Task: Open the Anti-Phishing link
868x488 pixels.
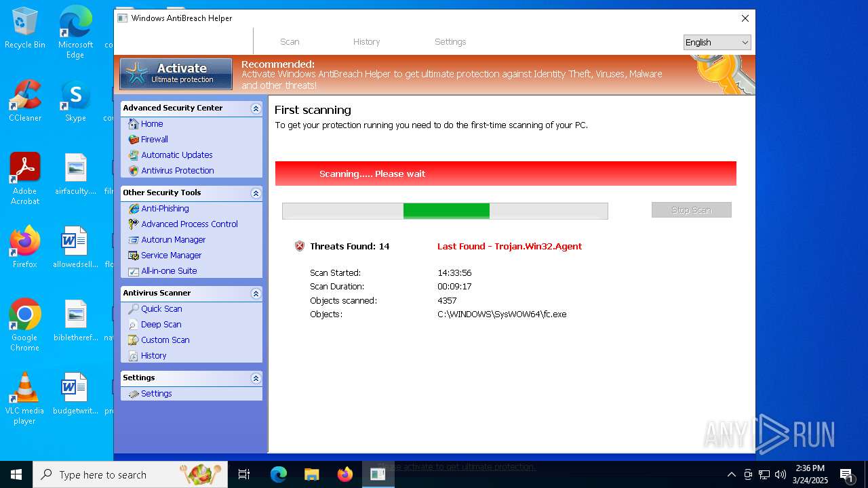Action: (x=165, y=209)
